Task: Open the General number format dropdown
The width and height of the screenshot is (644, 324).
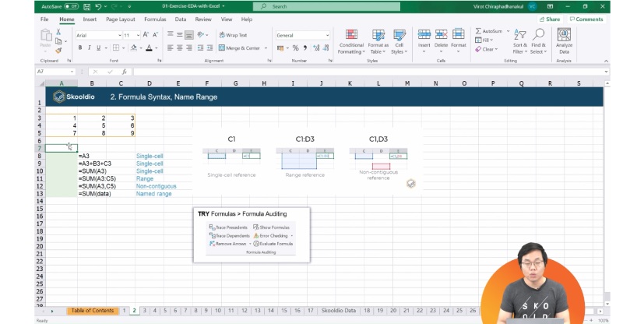Action: 327,35
